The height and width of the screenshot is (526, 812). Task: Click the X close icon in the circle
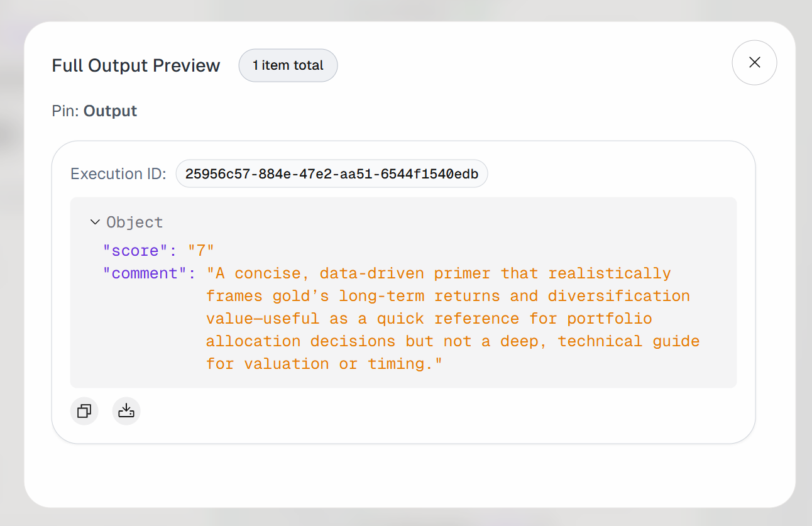tap(754, 63)
